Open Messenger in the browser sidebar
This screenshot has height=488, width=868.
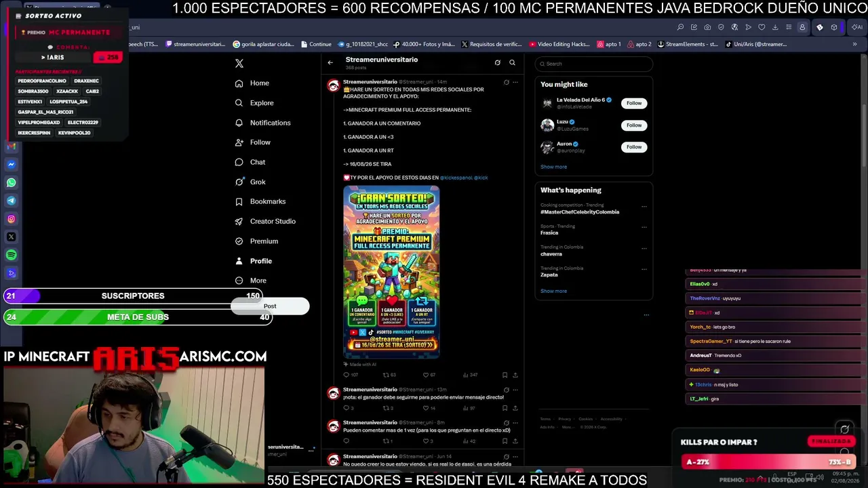pos(12,164)
